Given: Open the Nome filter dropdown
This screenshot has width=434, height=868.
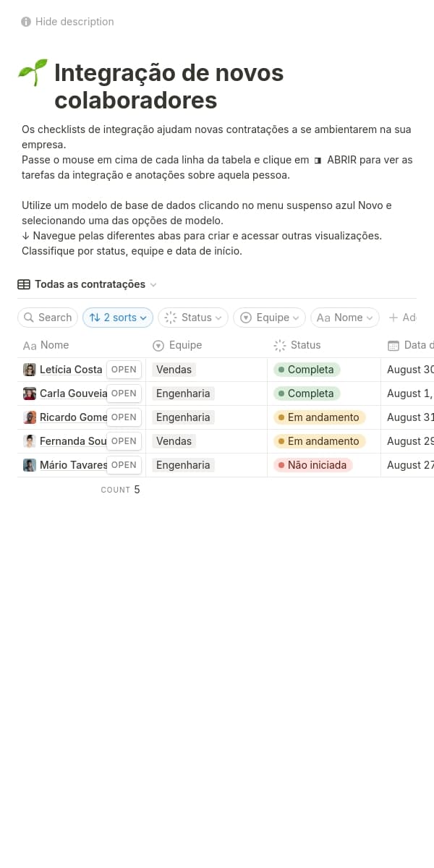Looking at the screenshot, I should (x=345, y=318).
